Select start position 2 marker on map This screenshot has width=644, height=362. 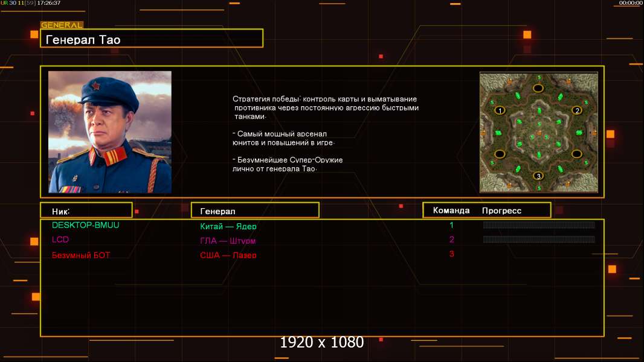577,110
